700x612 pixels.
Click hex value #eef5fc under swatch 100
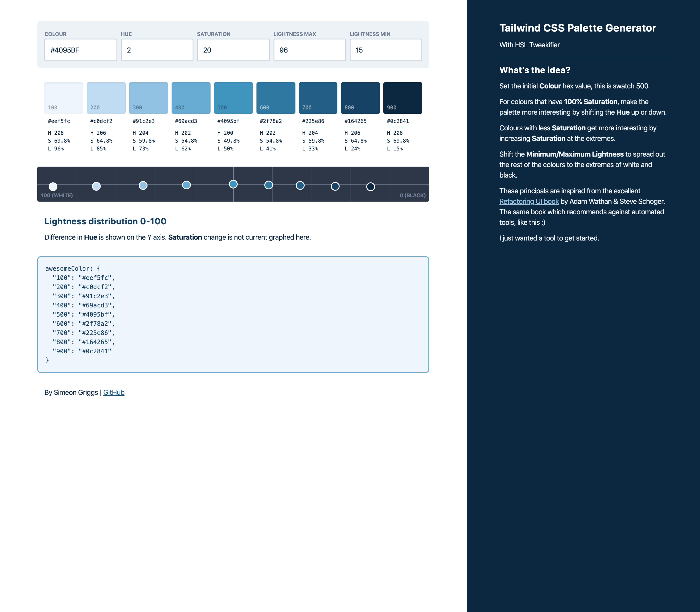(x=59, y=121)
